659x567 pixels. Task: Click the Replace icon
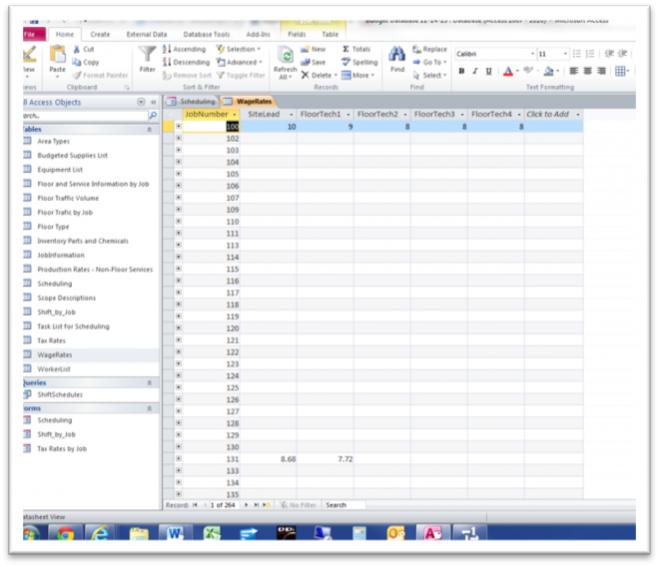point(416,49)
